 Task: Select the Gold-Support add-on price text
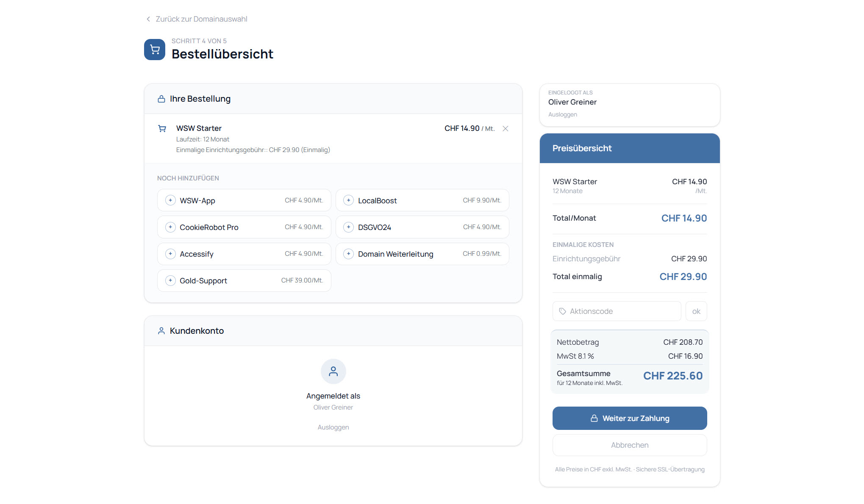point(302,280)
